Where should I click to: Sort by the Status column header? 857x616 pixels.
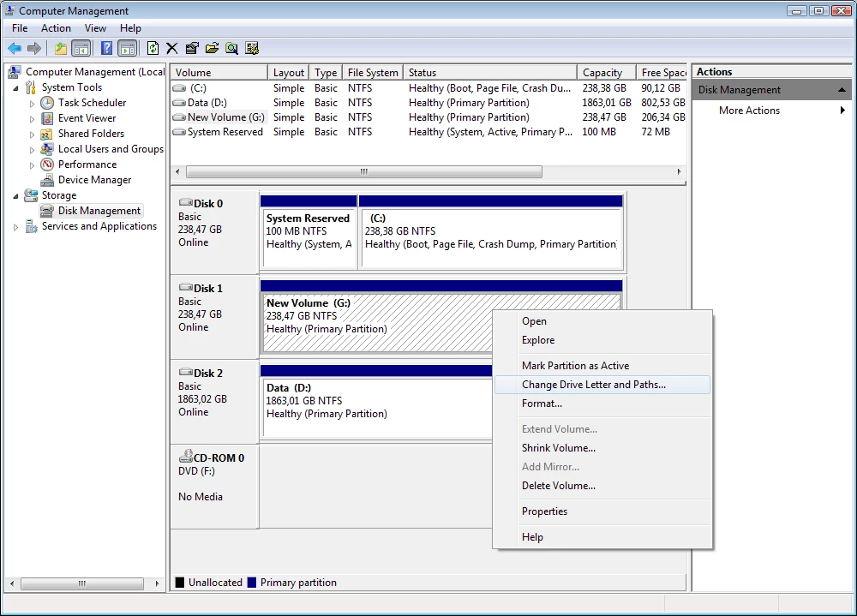[489, 72]
